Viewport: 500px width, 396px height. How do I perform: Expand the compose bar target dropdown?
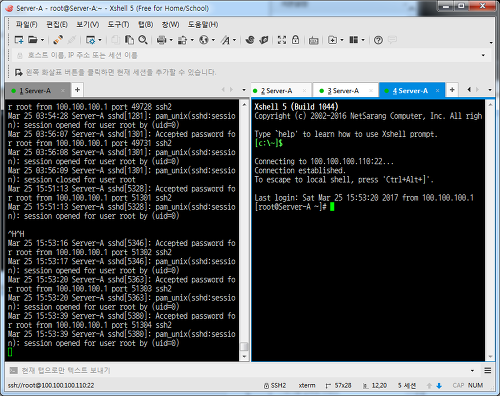coord(473,371)
